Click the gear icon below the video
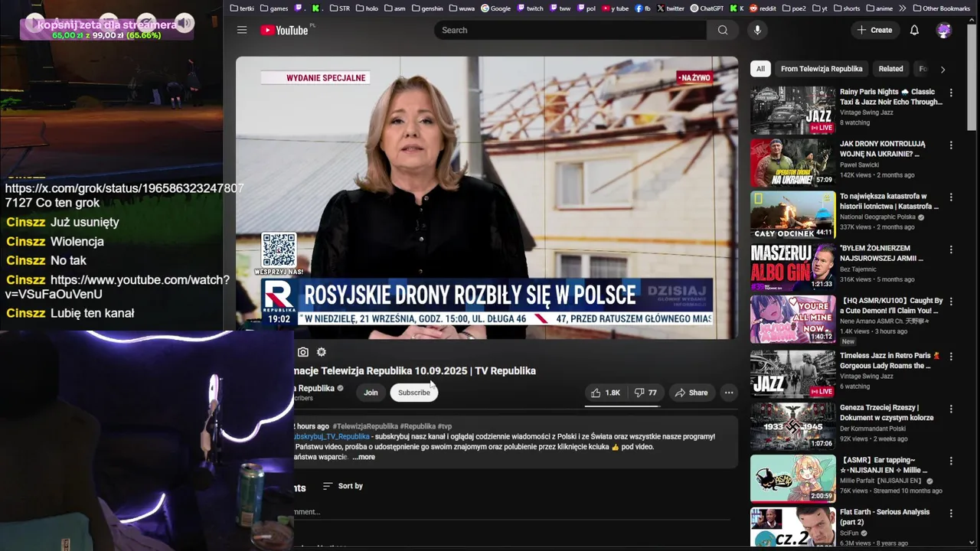The width and height of the screenshot is (980, 551). 322,352
